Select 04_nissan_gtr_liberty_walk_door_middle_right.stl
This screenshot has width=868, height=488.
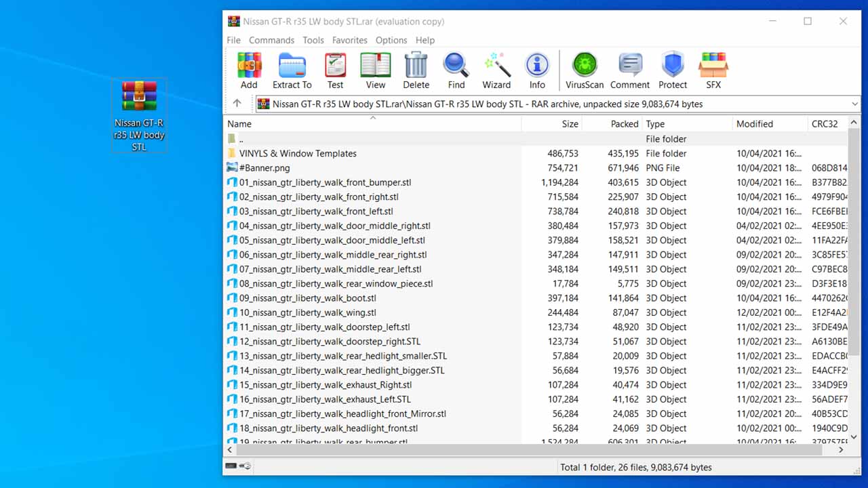pos(536,226)
